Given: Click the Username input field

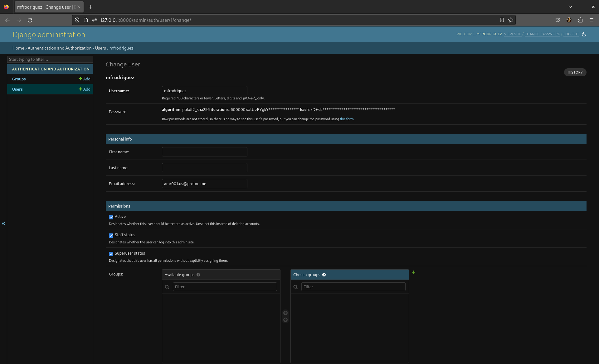Looking at the screenshot, I should coord(204,91).
